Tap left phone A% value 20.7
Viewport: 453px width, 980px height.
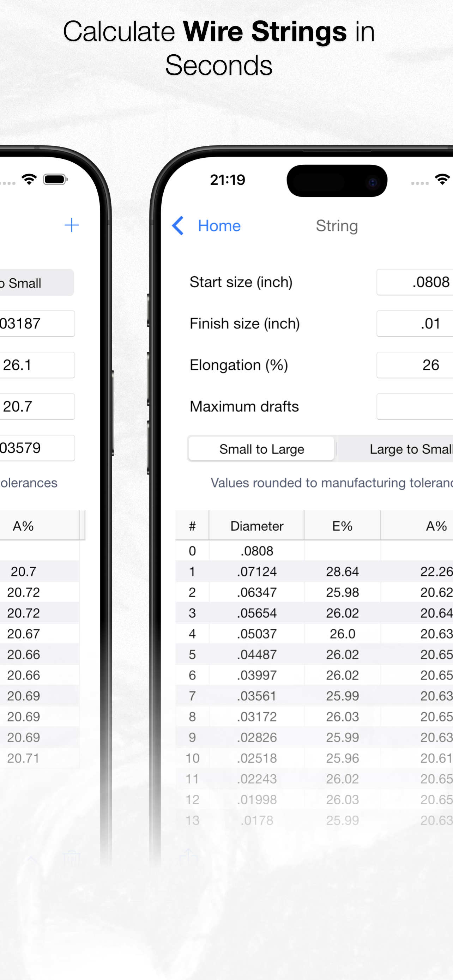tap(23, 572)
